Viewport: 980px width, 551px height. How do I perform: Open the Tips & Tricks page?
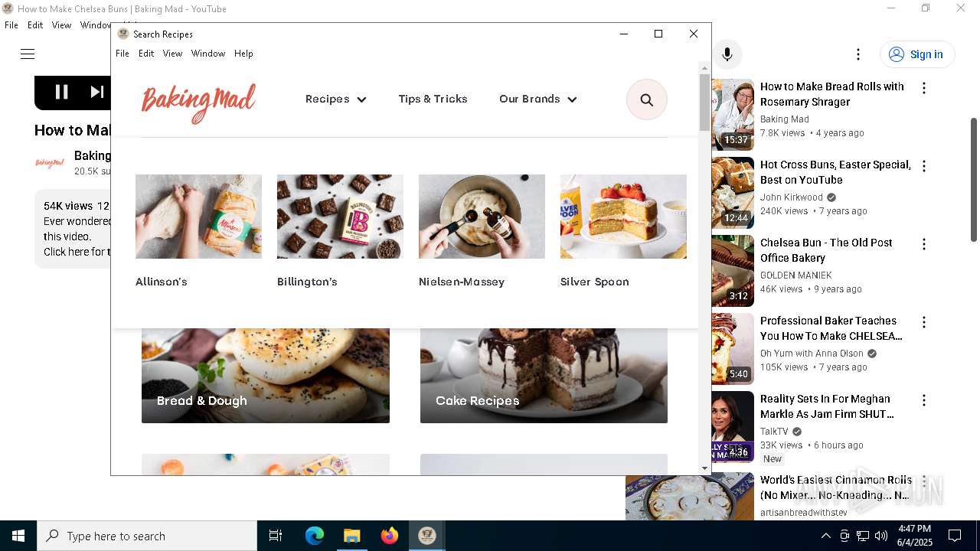[433, 99]
